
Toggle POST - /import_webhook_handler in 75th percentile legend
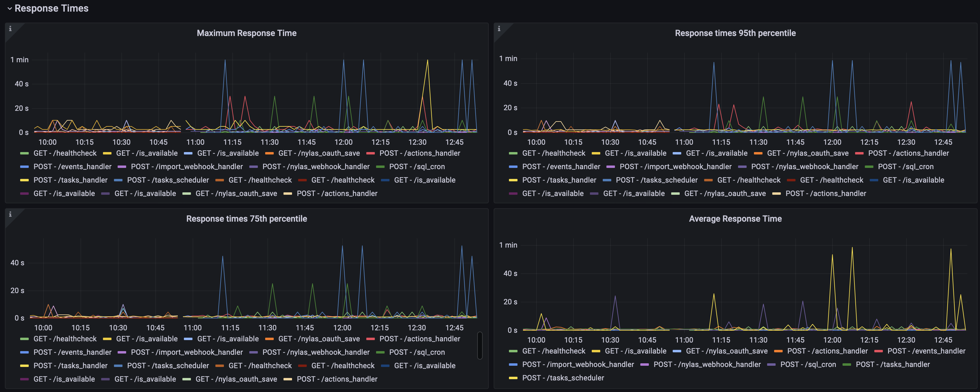[x=187, y=352]
